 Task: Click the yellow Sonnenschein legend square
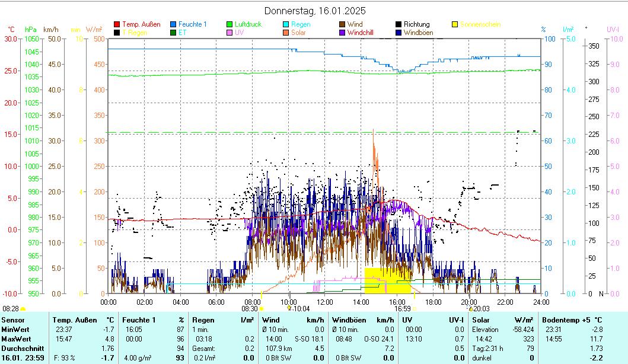[x=455, y=24]
